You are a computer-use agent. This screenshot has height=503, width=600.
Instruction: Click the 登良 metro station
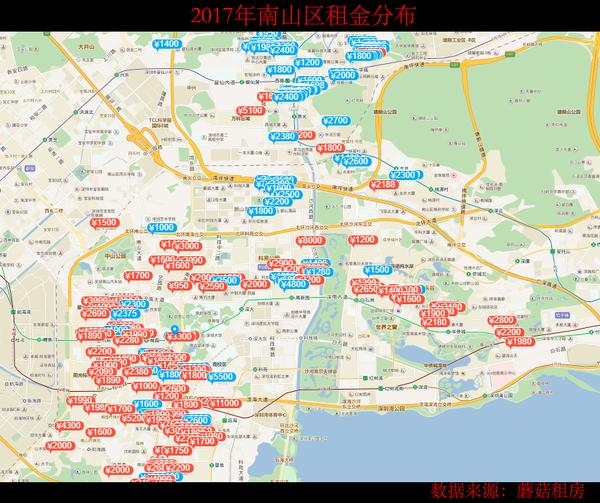click(x=217, y=465)
